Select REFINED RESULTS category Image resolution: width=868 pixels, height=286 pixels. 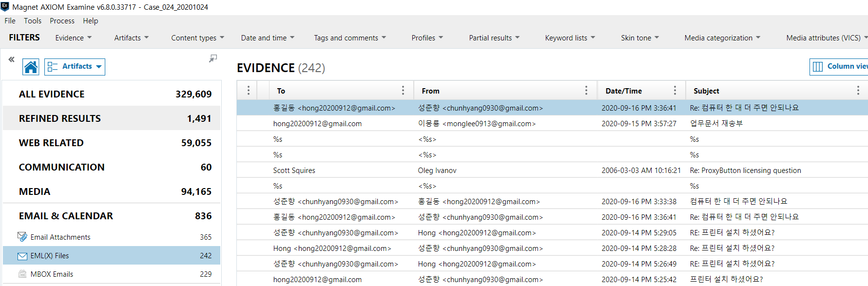point(112,118)
